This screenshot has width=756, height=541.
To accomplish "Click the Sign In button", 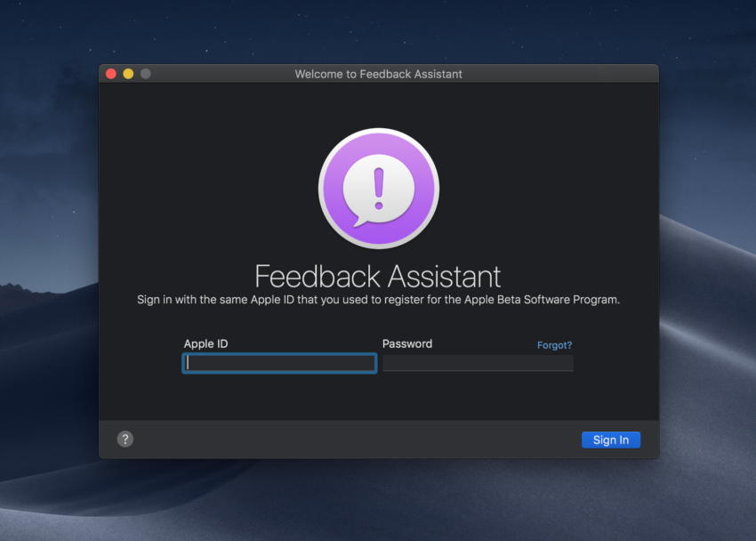I will tap(611, 440).
